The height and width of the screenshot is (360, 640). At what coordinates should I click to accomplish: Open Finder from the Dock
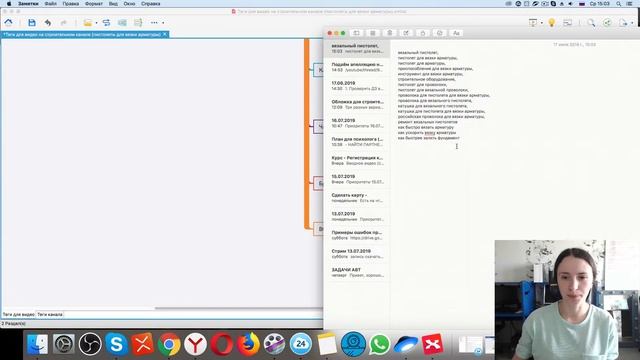(38, 344)
